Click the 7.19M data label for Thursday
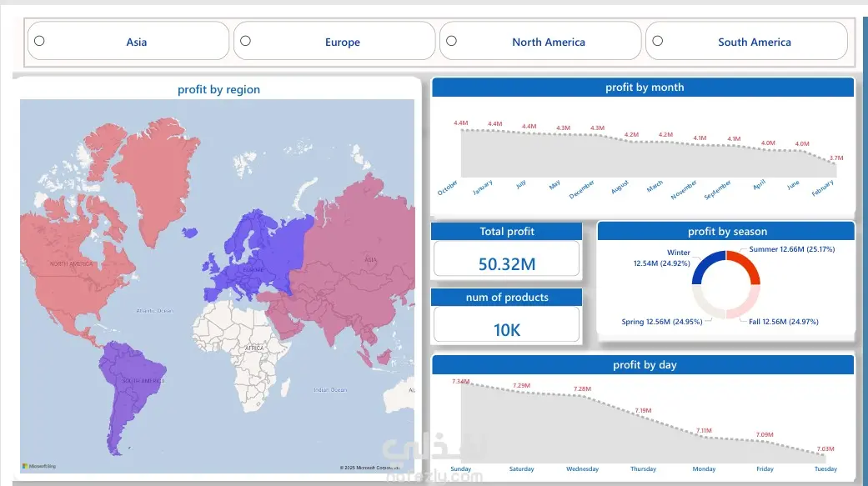Viewport: 868px width, 486px height. coord(643,411)
